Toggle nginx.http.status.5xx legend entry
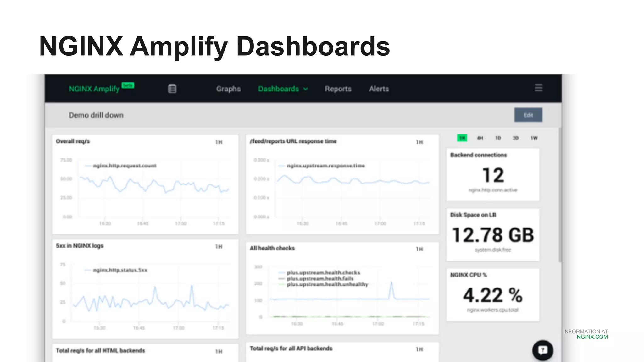This screenshot has width=644, height=362. 116,270
